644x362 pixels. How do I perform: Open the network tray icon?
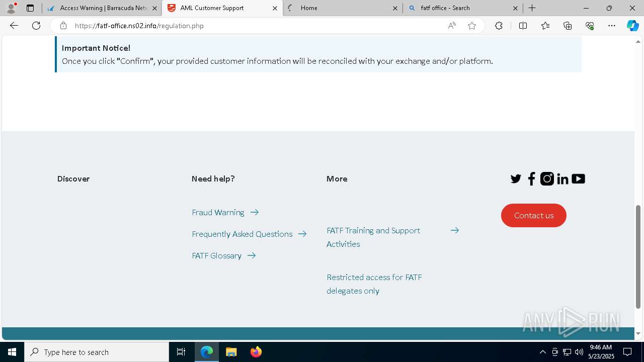click(x=567, y=352)
